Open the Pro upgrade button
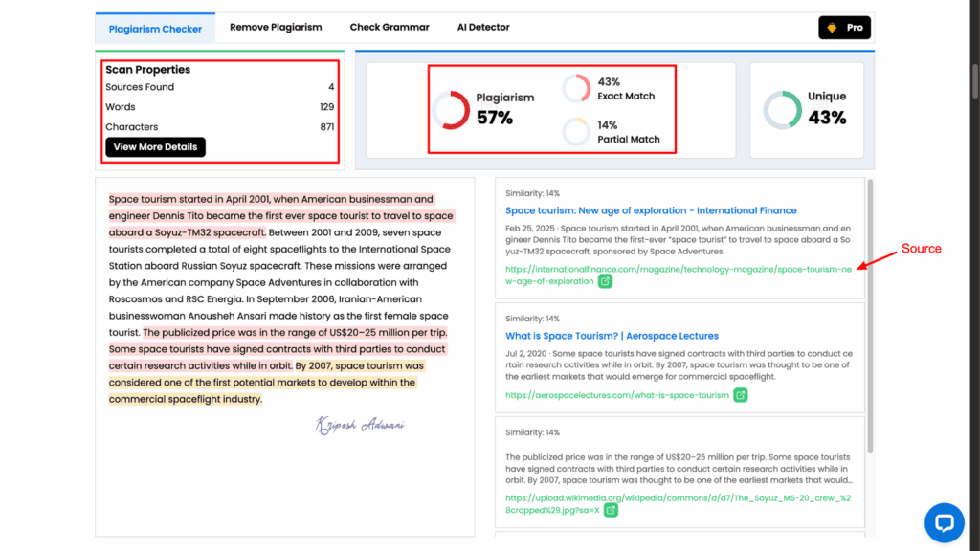 pyautogui.click(x=844, y=28)
